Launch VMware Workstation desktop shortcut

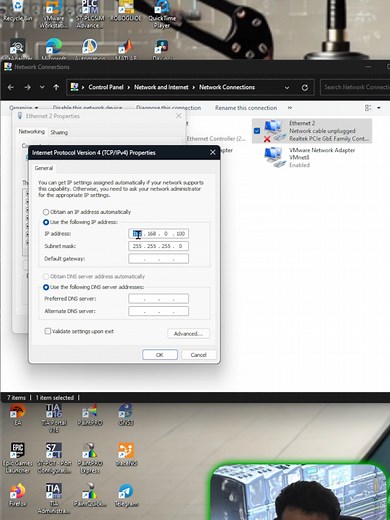[x=53, y=13]
